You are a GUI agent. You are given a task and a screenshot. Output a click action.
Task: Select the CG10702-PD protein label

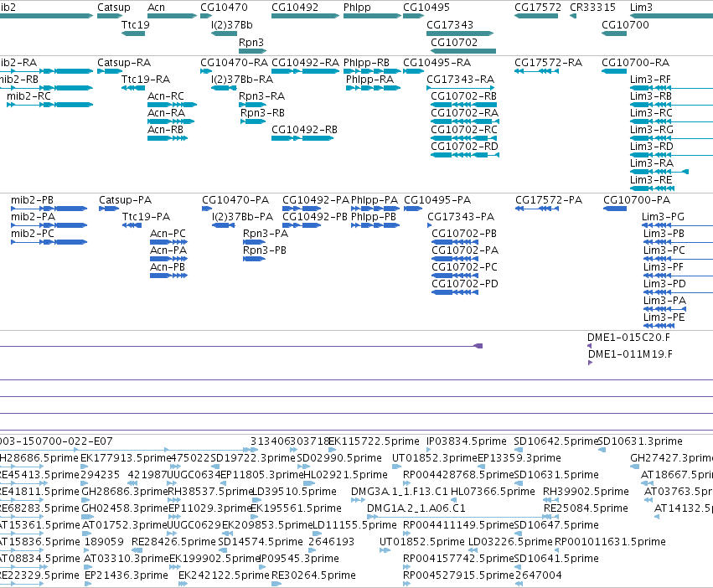465,283
